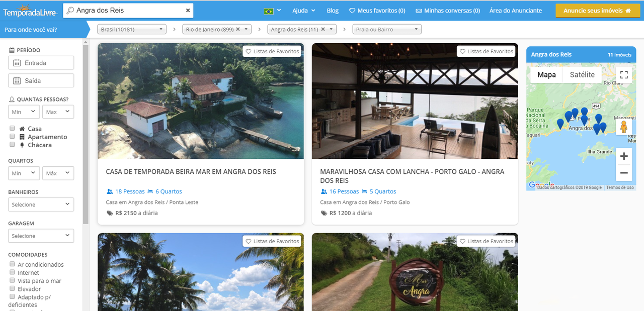644x311 pixels.
Task: Zoom in on the map
Action: [624, 156]
